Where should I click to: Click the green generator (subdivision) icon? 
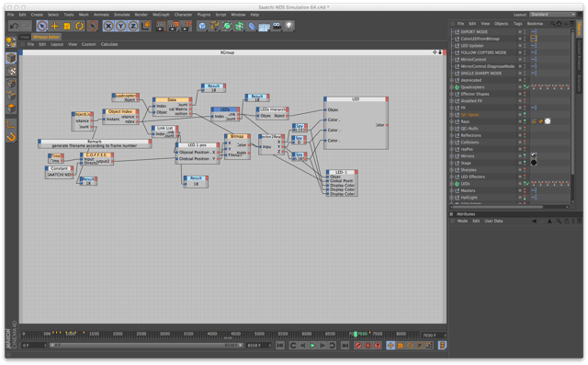[x=227, y=26]
